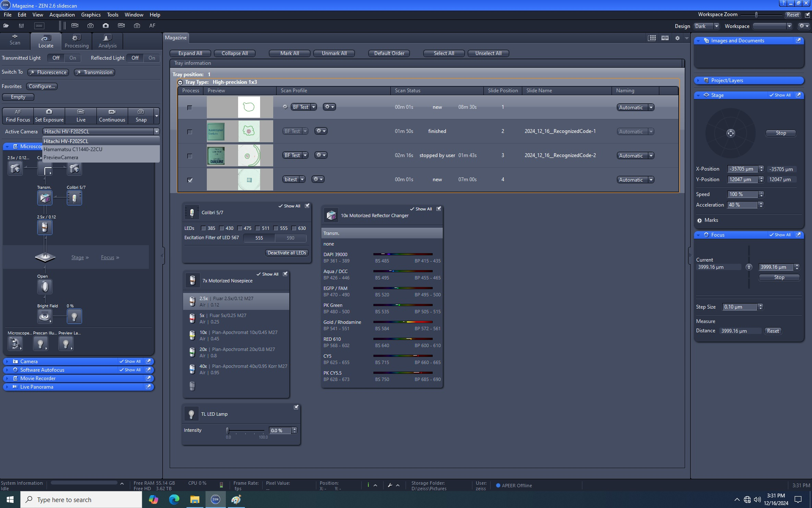Click the Snap image icon
Viewport: 812px width, 508px height.
(141, 112)
